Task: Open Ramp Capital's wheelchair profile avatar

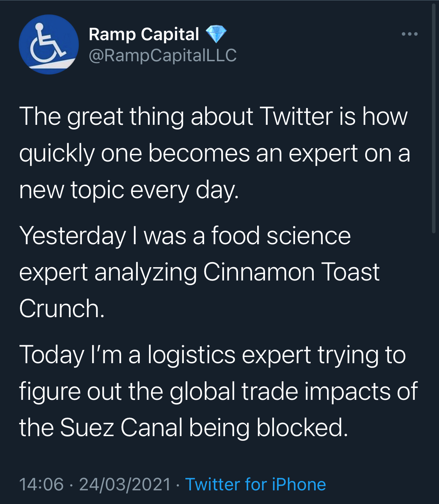Action: coord(48,44)
